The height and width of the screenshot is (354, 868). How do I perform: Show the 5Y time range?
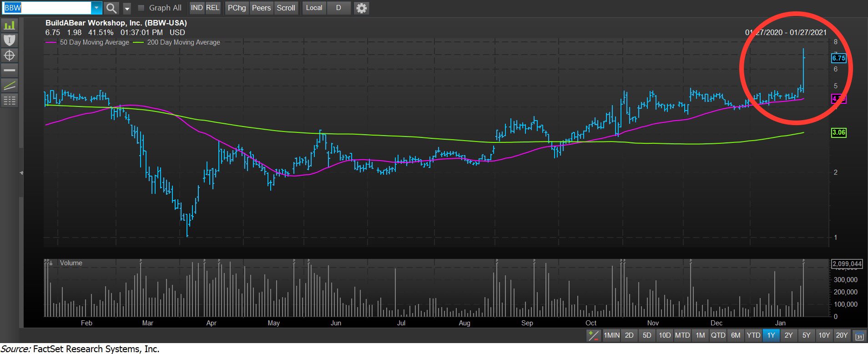pos(807,335)
